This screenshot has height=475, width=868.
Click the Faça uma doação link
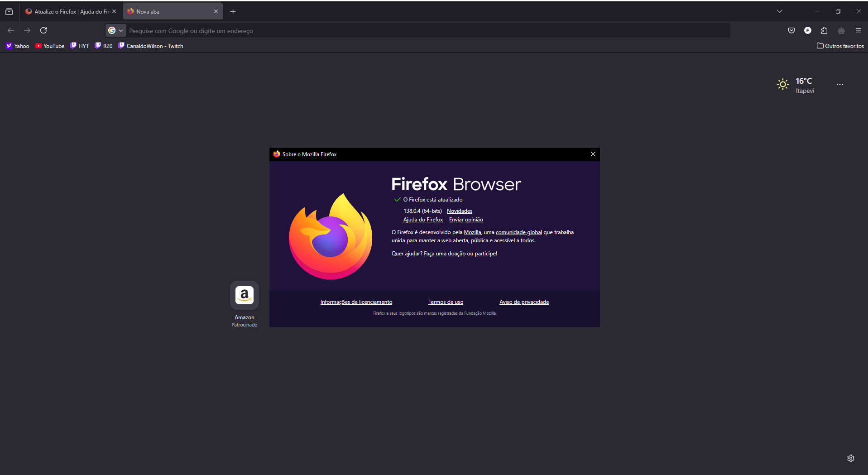[445, 254]
